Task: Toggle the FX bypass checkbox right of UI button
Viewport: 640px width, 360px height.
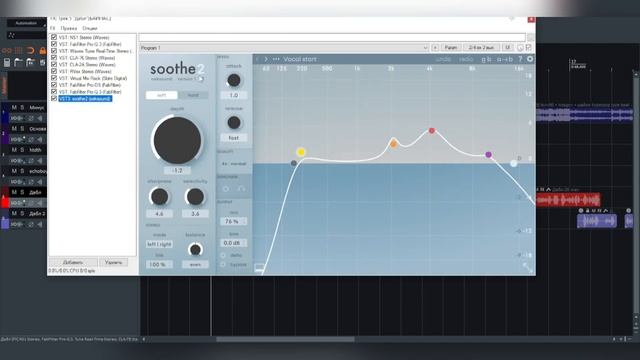Action: click(529, 48)
